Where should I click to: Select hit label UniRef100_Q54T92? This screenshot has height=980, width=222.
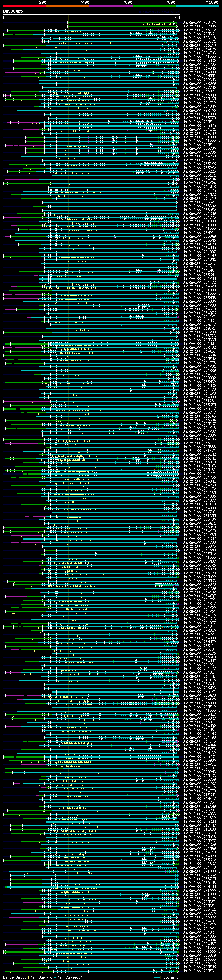199,600
